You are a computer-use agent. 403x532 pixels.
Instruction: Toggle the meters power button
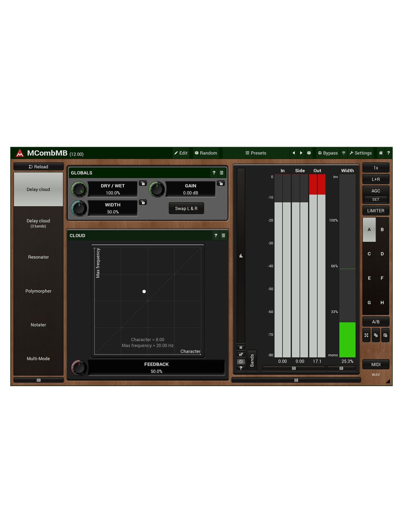pyautogui.click(x=241, y=362)
